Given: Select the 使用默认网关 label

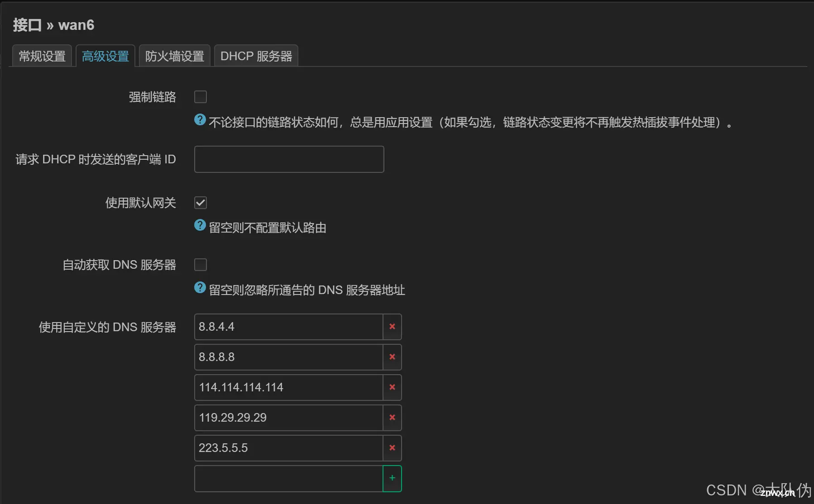Looking at the screenshot, I should point(140,203).
